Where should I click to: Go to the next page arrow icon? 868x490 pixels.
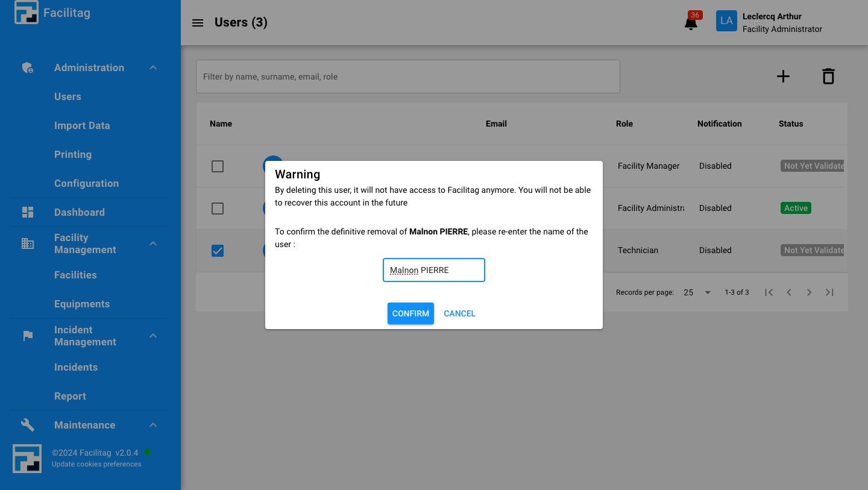pos(809,292)
